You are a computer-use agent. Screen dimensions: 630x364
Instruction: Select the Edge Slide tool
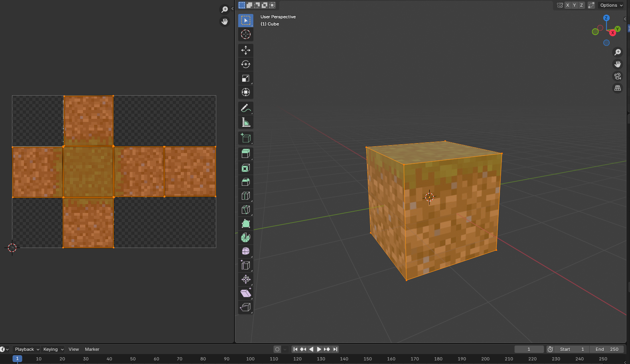tap(246, 266)
